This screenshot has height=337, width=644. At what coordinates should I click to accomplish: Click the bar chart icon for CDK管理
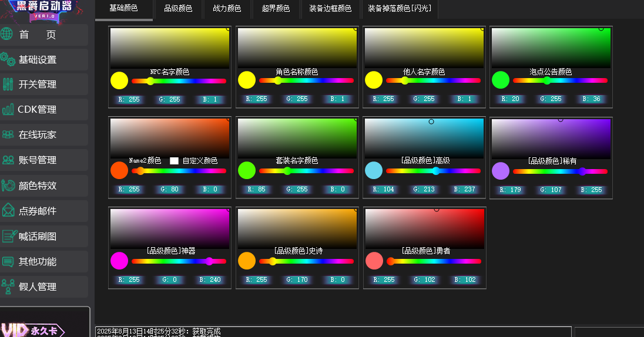(8, 109)
